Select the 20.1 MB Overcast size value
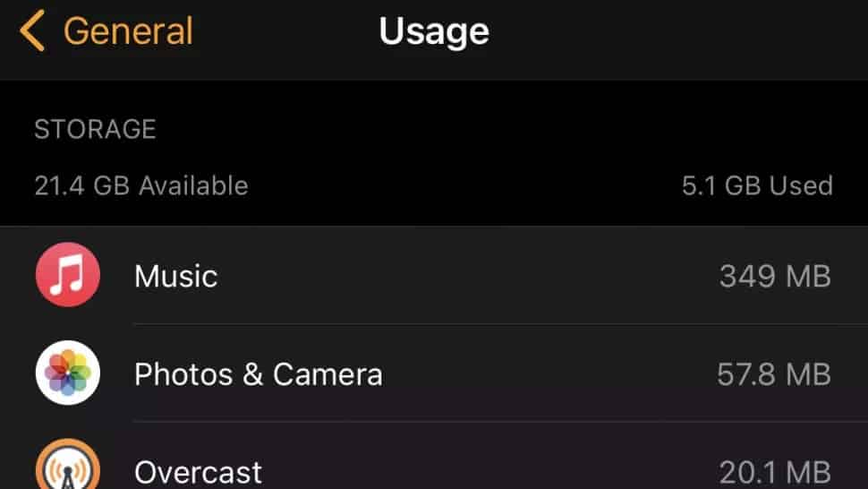Screen dimensions: 868x489 click(775, 472)
